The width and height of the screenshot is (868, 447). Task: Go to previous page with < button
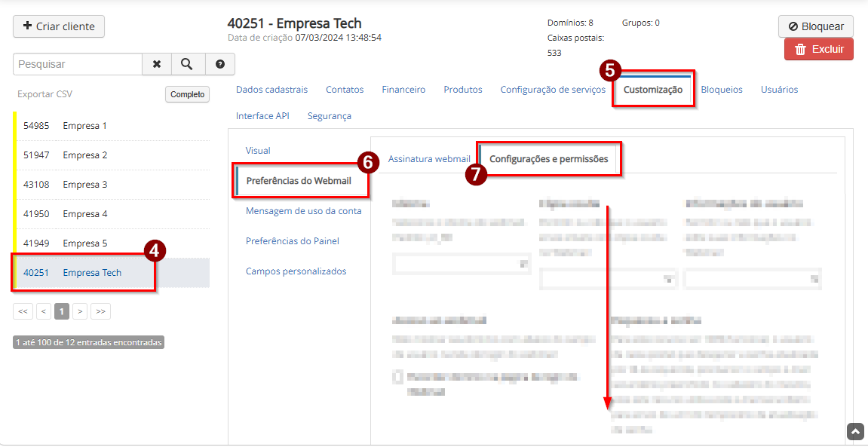(44, 312)
